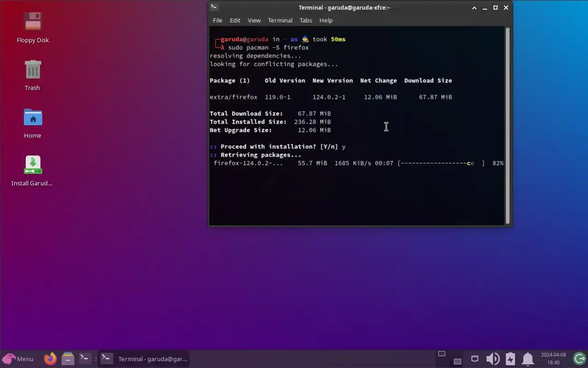Open the Terminal menu in the menu bar

[280, 20]
